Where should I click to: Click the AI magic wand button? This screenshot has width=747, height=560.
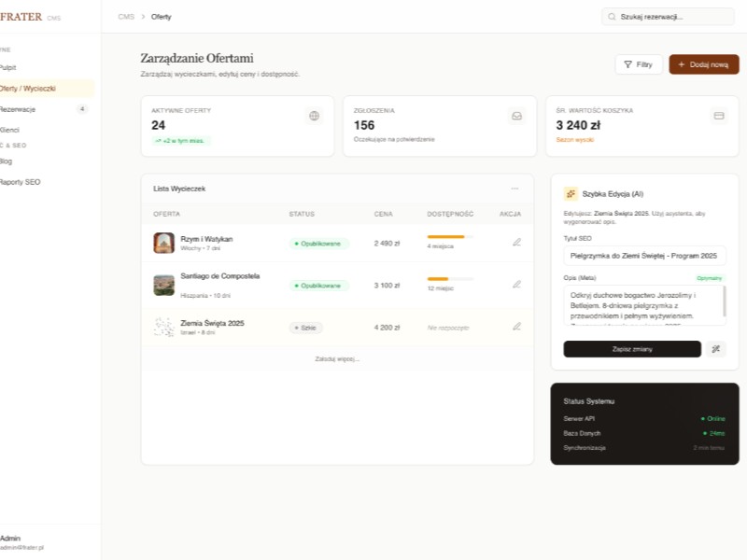[x=716, y=349]
